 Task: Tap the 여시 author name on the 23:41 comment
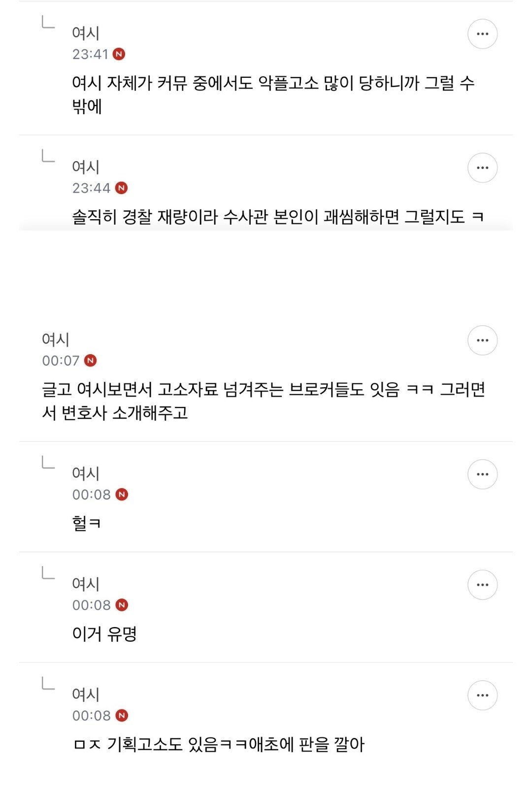pos(86,33)
